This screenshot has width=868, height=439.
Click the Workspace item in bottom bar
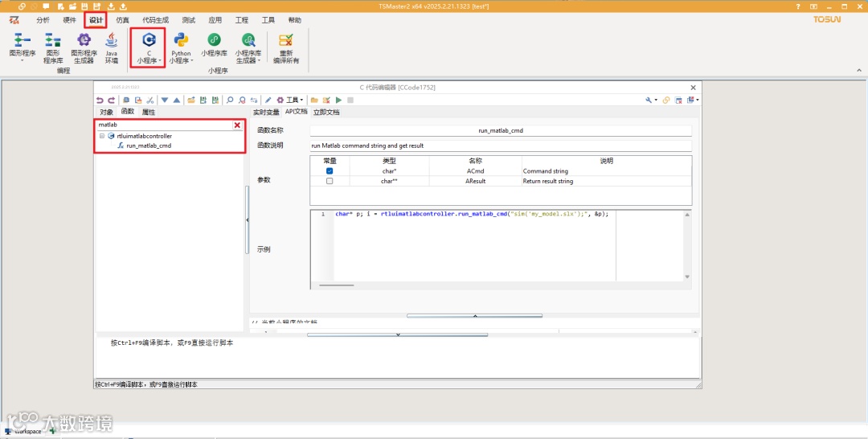pos(23,431)
